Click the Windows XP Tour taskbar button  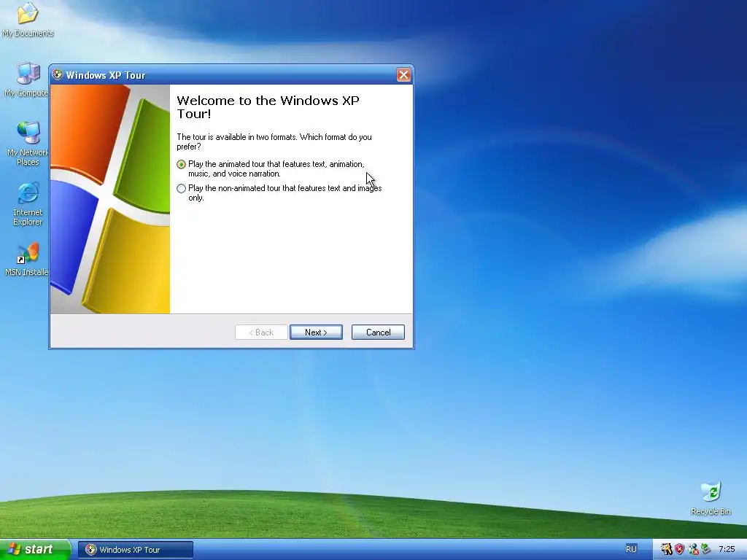point(136,550)
